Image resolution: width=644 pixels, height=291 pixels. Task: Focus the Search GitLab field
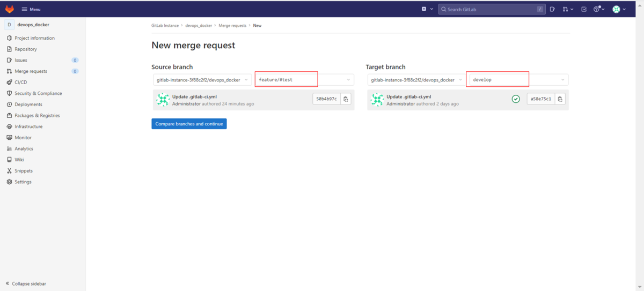492,9
